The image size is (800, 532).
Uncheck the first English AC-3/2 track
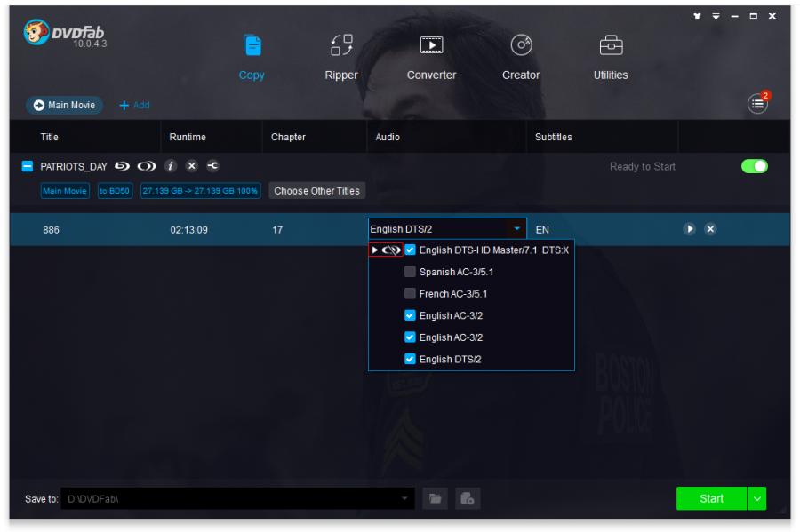pyautogui.click(x=410, y=315)
